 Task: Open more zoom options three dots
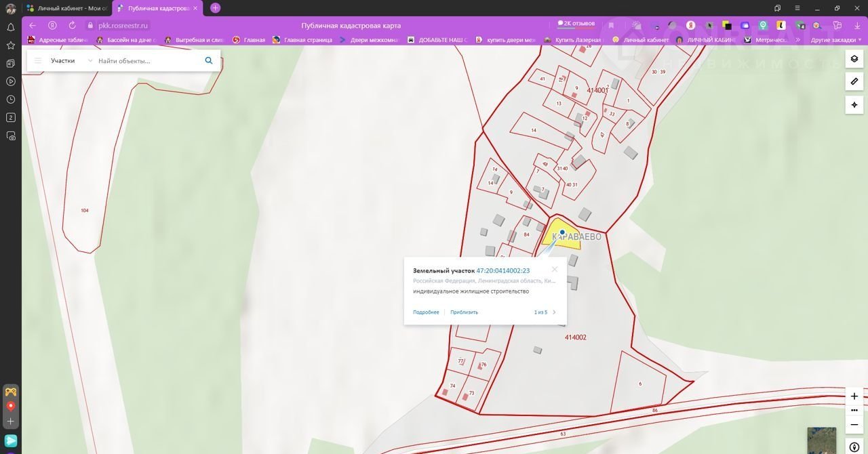click(854, 411)
